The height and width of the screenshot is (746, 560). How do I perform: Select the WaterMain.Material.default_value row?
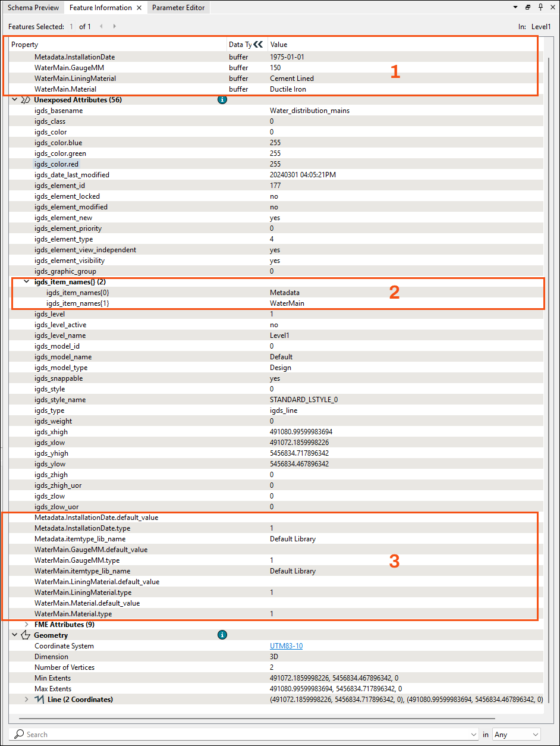[x=276, y=603]
